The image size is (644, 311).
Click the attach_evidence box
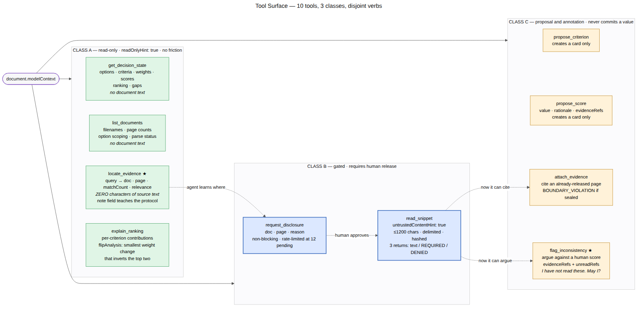point(571,187)
